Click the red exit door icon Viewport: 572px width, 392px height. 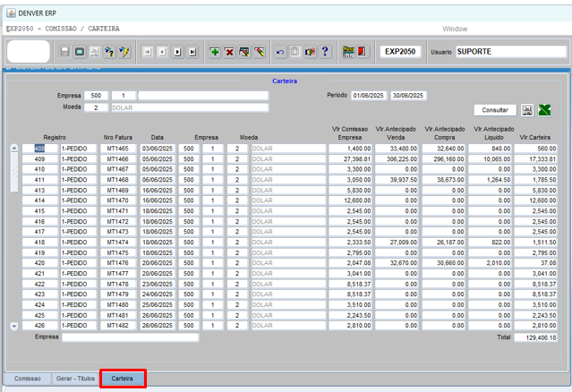(363, 53)
